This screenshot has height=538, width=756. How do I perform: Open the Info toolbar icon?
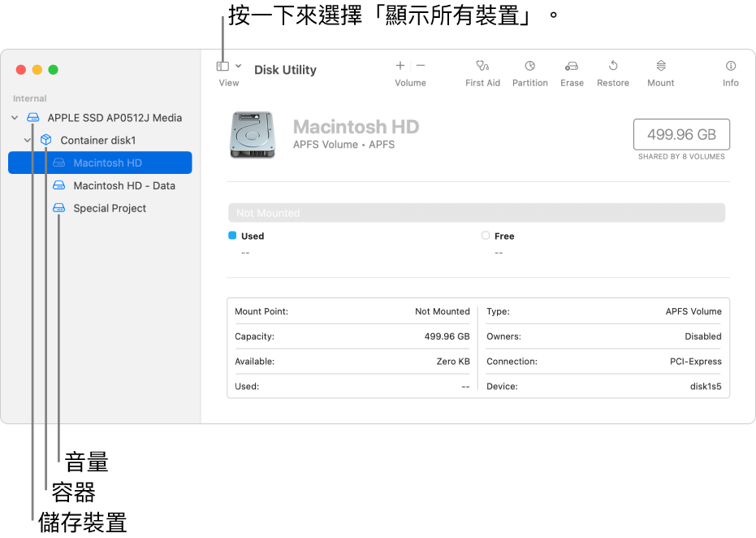[731, 66]
